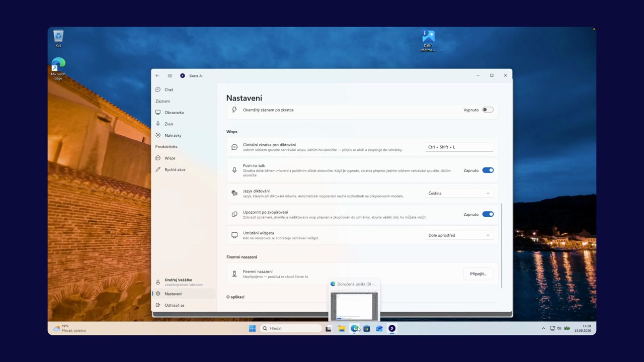Screen dimensions: 644x362
Task: Open Microsoft Edge desktop shortcut
Action: pyautogui.click(x=58, y=69)
